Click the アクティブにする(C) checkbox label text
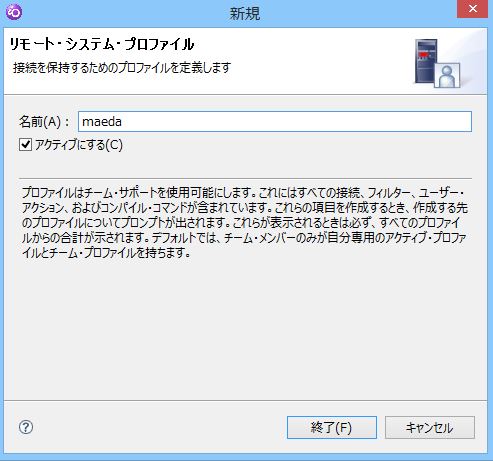The height and width of the screenshot is (461, 493). tap(79, 145)
